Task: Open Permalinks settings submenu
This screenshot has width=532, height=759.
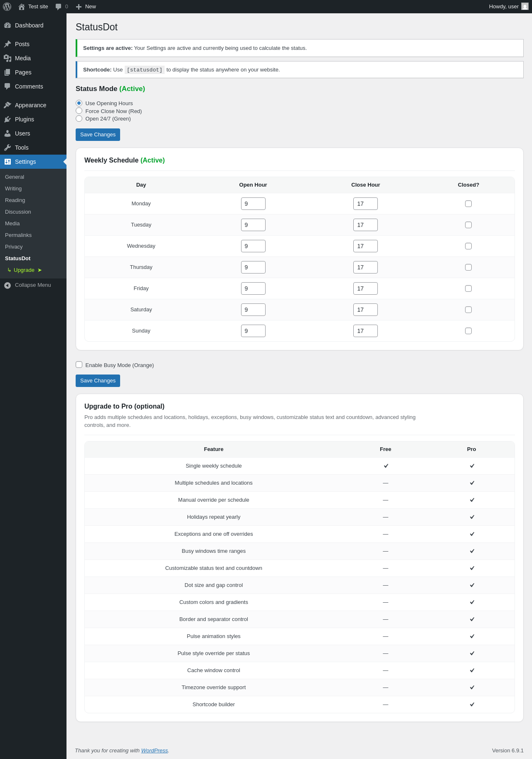Action: [x=18, y=235]
